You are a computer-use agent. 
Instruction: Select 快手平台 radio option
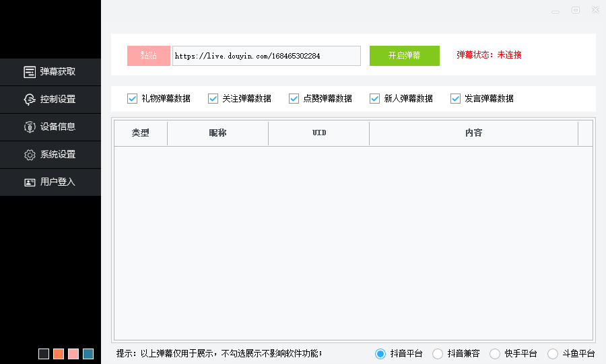(x=495, y=354)
